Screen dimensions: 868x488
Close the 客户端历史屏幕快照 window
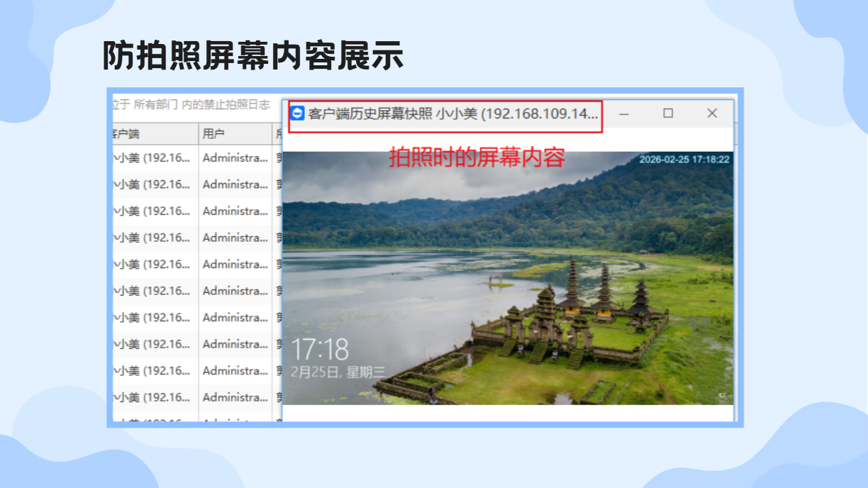tap(712, 113)
